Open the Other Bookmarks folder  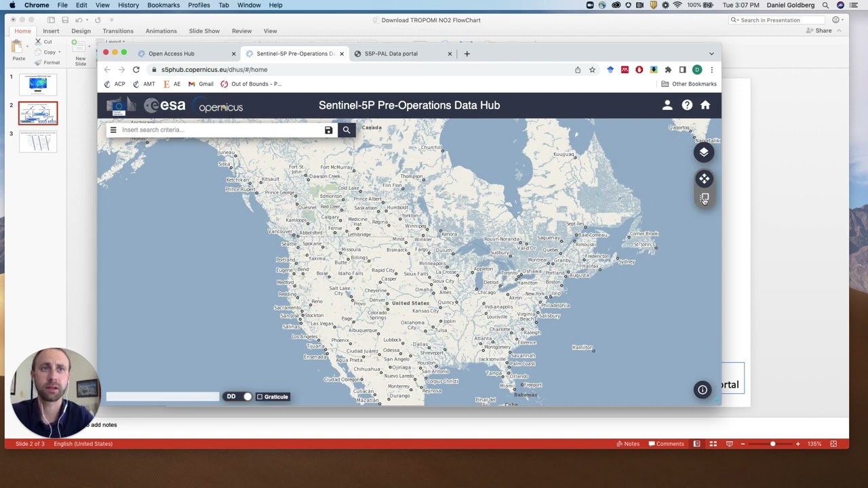[689, 84]
